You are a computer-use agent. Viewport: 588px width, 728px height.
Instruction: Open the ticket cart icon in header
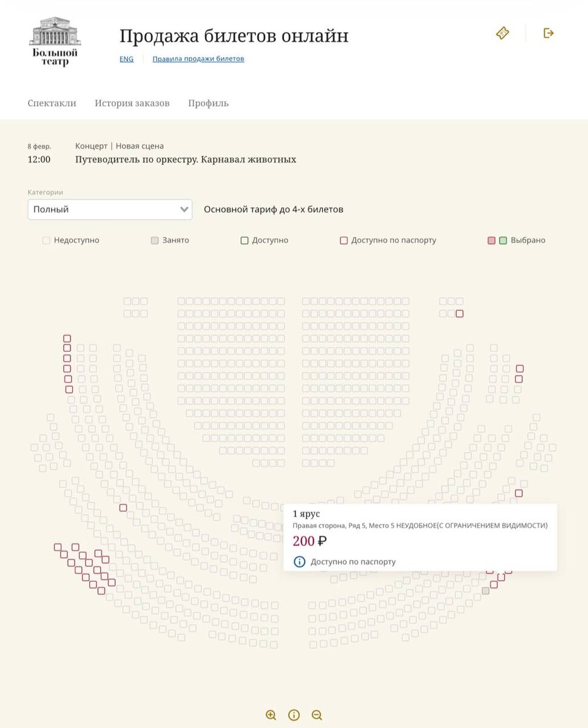point(502,33)
